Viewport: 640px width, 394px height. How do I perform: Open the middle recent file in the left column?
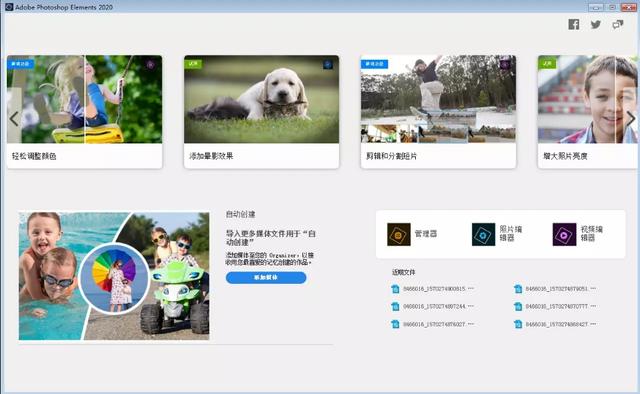pos(433,306)
